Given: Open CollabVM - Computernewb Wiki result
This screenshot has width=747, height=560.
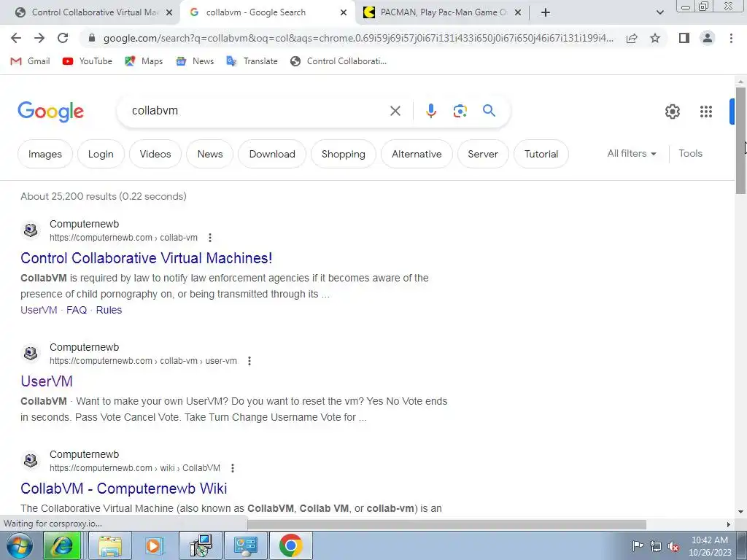Looking at the screenshot, I should coord(124,488).
